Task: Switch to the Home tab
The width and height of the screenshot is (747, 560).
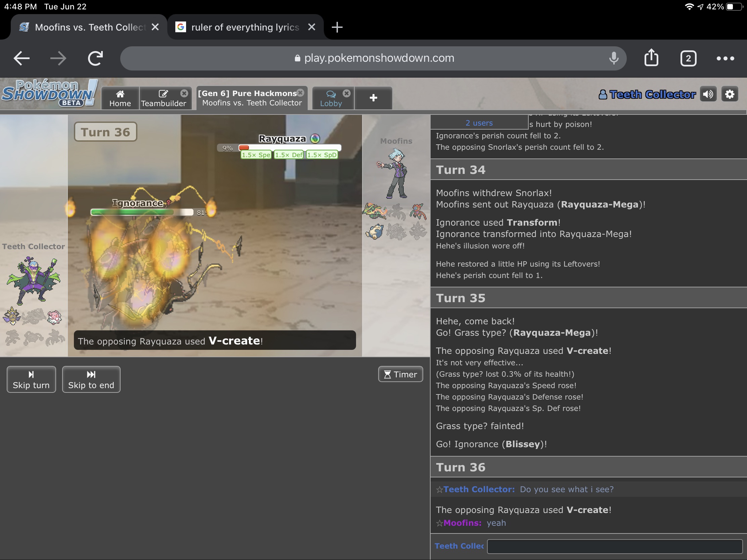Action: point(120,98)
